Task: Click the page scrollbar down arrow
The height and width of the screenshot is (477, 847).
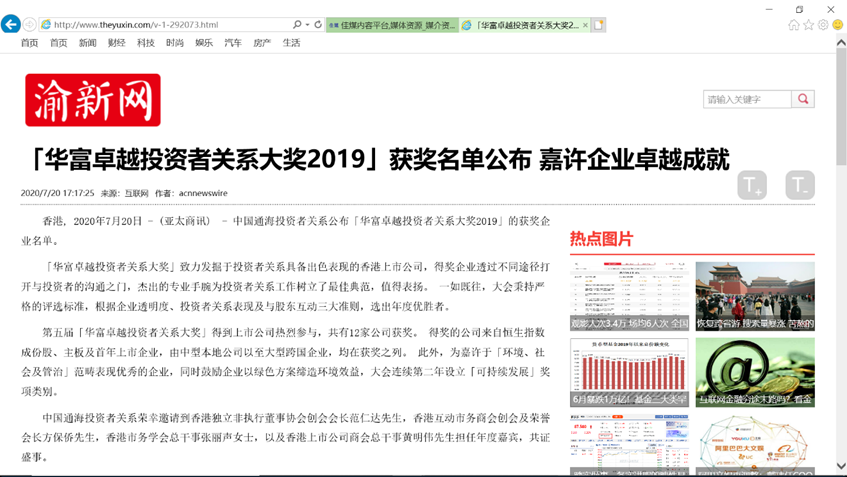Action: tap(841, 466)
